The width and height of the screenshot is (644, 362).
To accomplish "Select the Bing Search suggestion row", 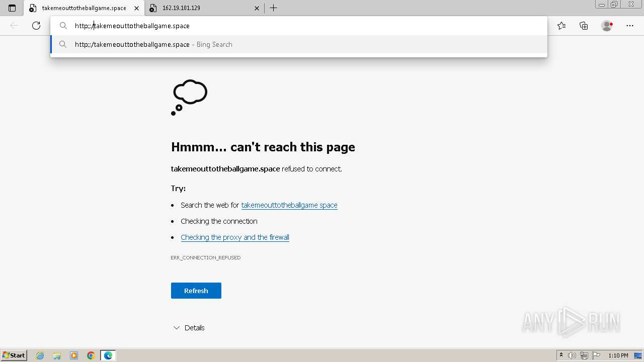I will click(x=299, y=44).
